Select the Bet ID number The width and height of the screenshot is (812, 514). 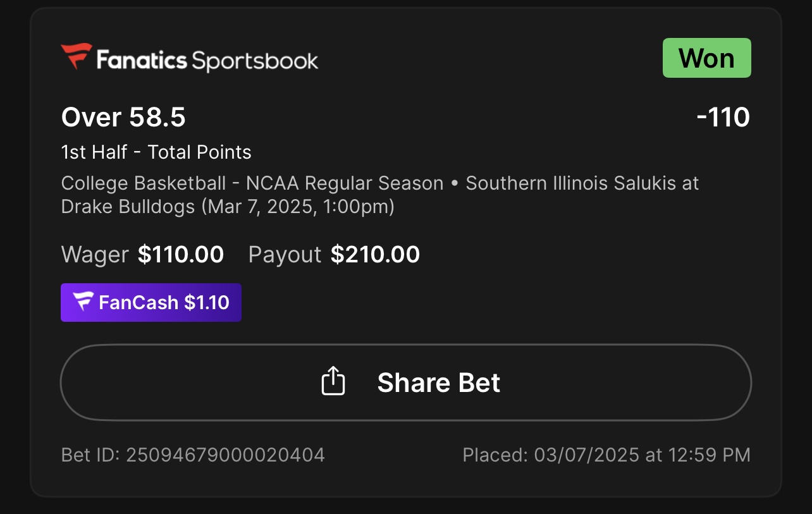coord(225,455)
